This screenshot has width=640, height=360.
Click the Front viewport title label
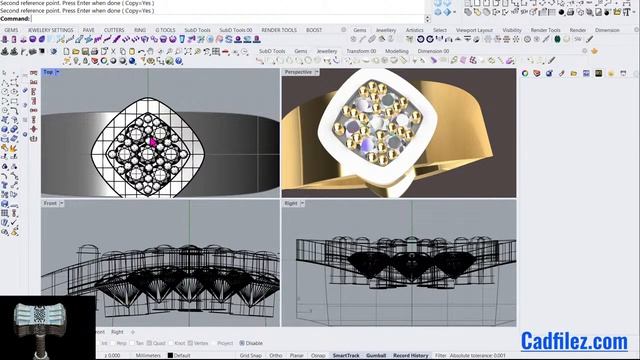(x=50, y=203)
